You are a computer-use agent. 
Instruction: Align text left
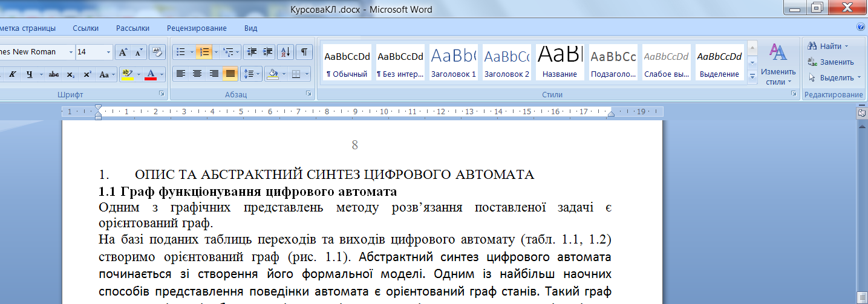point(180,74)
